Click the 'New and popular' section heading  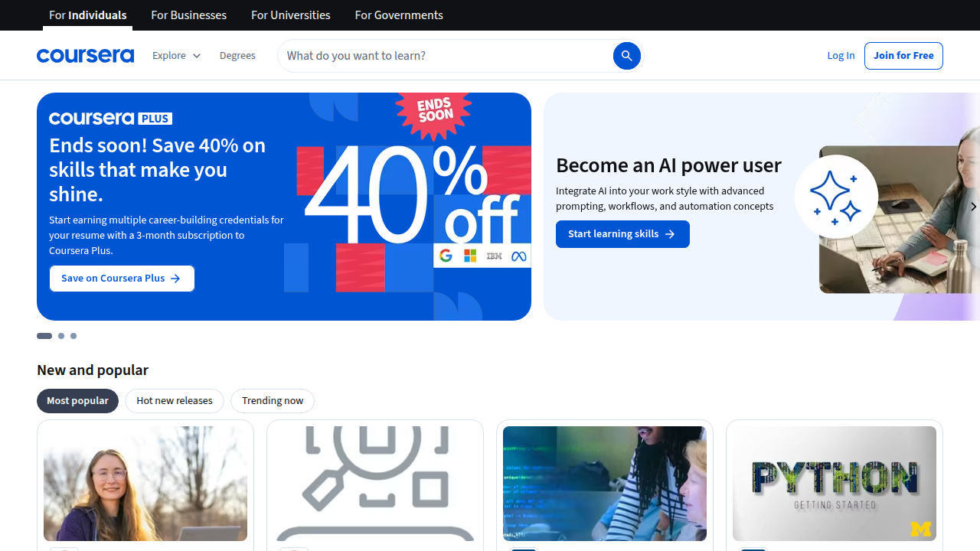pyautogui.click(x=93, y=370)
